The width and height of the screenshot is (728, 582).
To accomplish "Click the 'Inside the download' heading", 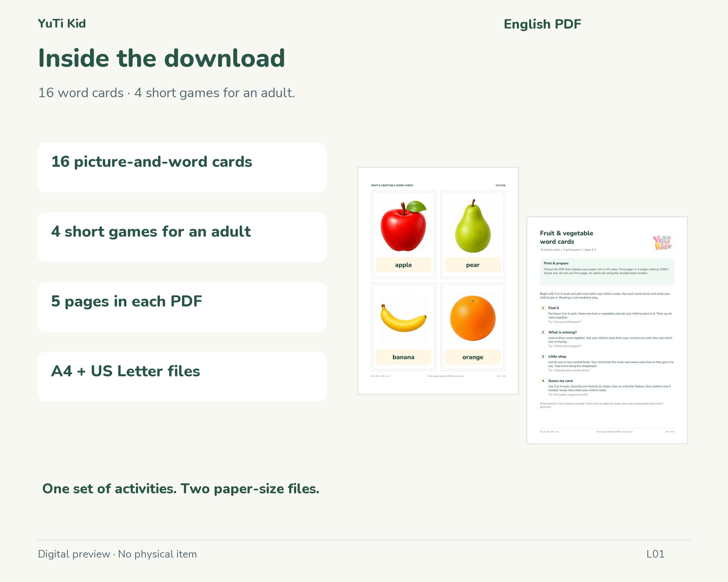I will point(162,58).
